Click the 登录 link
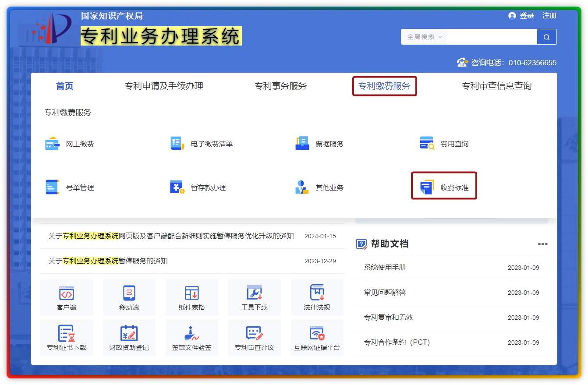This screenshot has height=385, width=588. click(527, 16)
